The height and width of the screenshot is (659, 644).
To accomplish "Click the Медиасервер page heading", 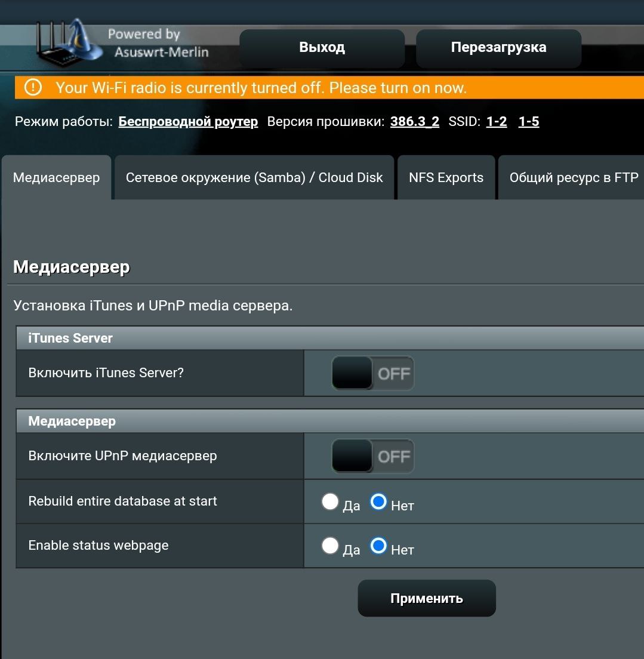I will tap(72, 267).
